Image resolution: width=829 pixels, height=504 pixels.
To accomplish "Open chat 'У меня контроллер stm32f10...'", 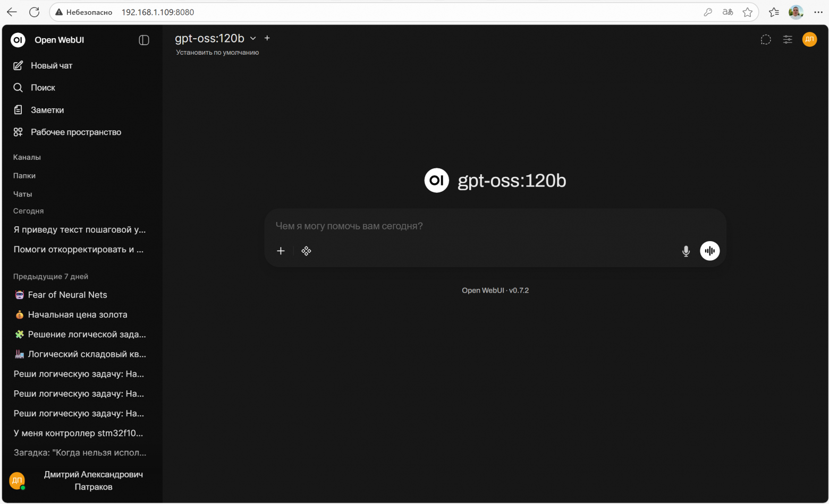I will [78, 433].
